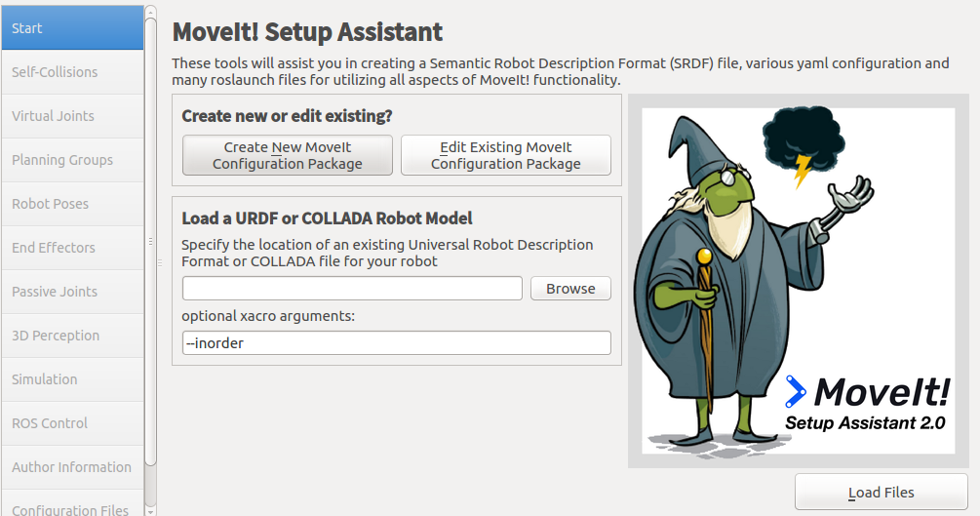
Task: Click the MoveIt! Setup Assistant heading
Action: pos(307,32)
